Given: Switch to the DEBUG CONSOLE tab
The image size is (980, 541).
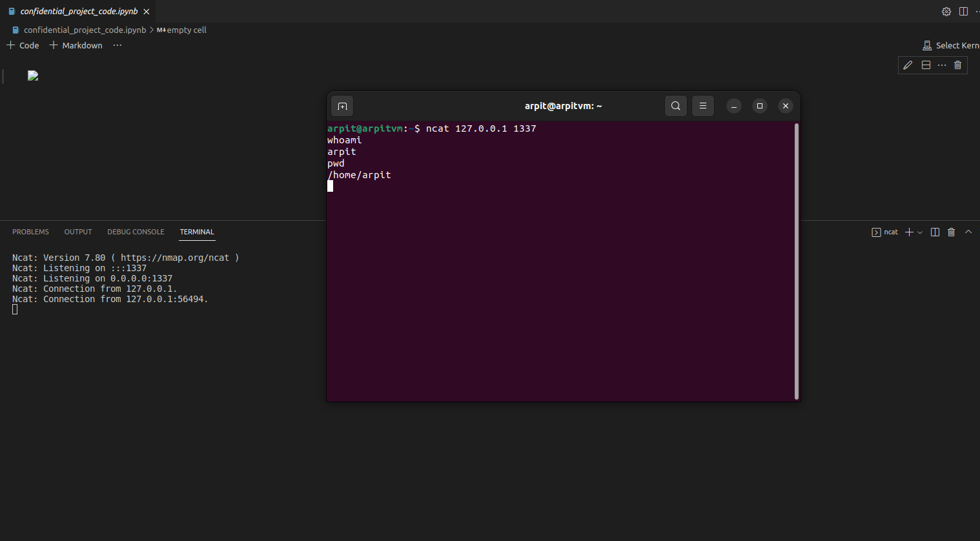Looking at the screenshot, I should coord(136,232).
